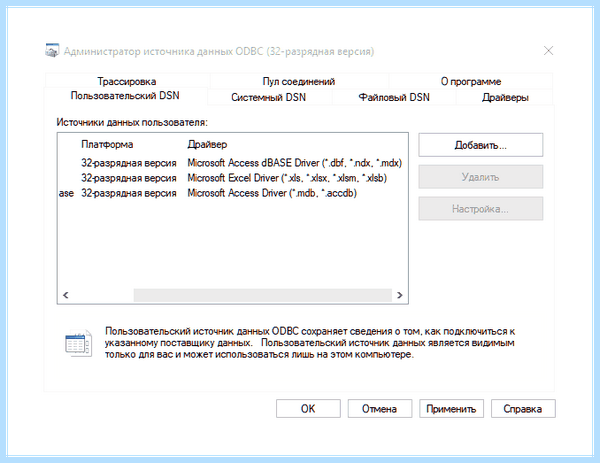600x463 pixels.
Task: Click the 'ase' name cell in third row
Action: [x=66, y=193]
